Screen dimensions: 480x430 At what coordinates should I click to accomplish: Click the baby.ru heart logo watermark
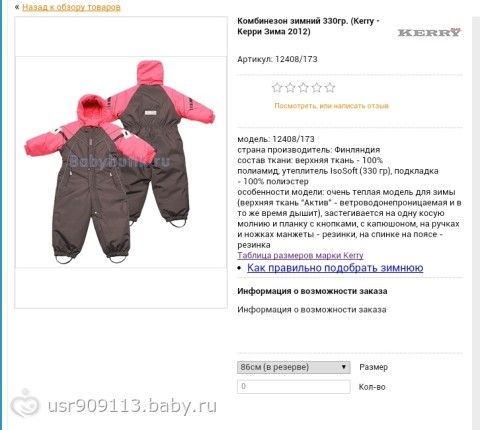[x=25, y=404]
